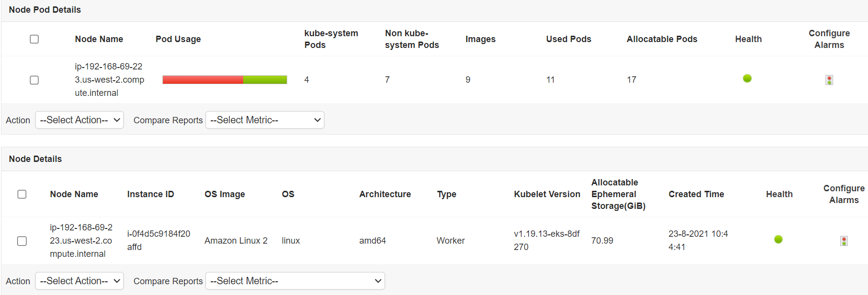Click Configure Alarms icon in Node Details row

click(844, 241)
